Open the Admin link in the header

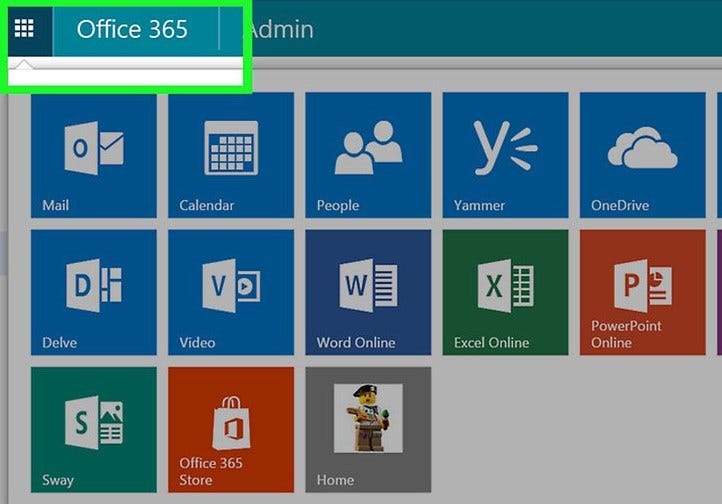pos(280,29)
